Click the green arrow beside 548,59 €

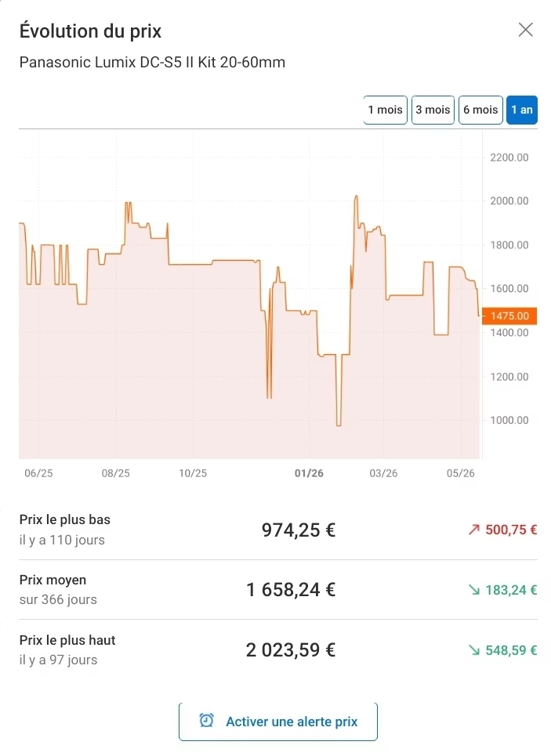click(474, 650)
